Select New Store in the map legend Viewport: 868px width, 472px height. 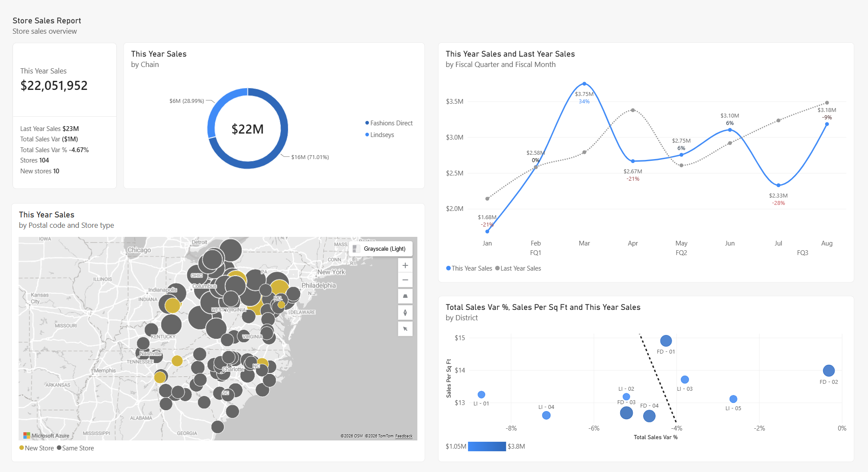[x=37, y=448]
